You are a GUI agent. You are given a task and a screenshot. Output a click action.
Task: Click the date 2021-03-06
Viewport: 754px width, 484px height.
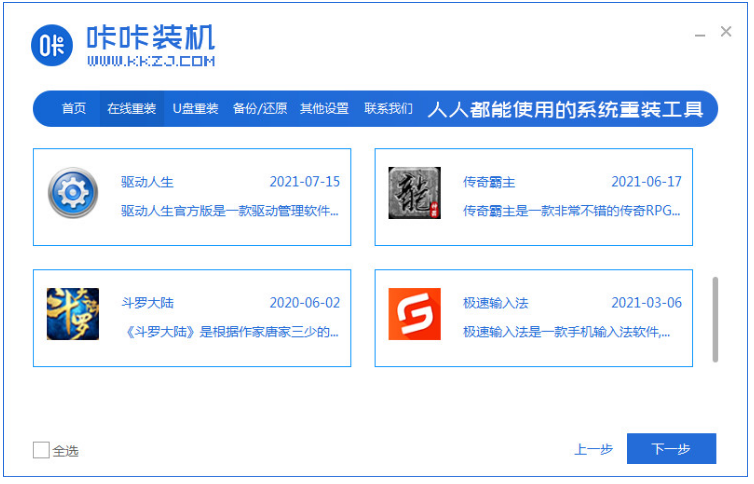click(x=647, y=303)
